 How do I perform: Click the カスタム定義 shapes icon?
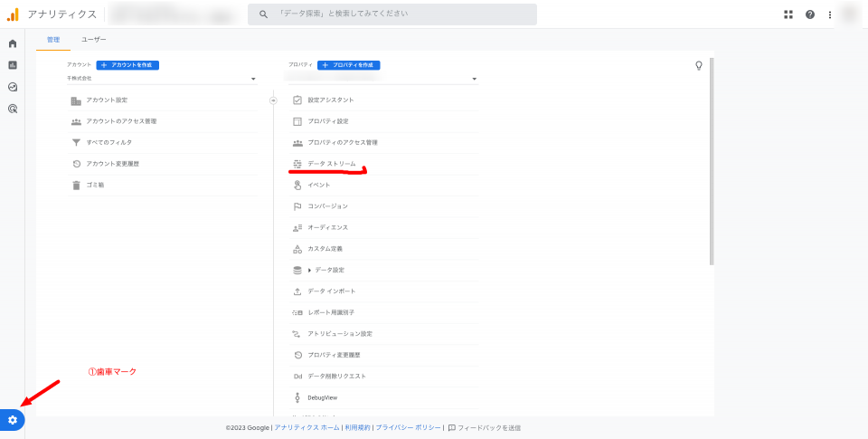(x=297, y=249)
